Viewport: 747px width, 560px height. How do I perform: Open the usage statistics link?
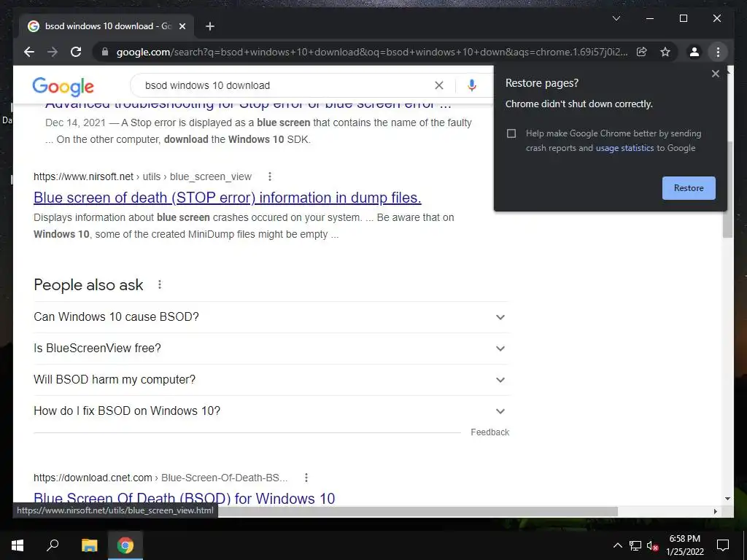pos(624,148)
